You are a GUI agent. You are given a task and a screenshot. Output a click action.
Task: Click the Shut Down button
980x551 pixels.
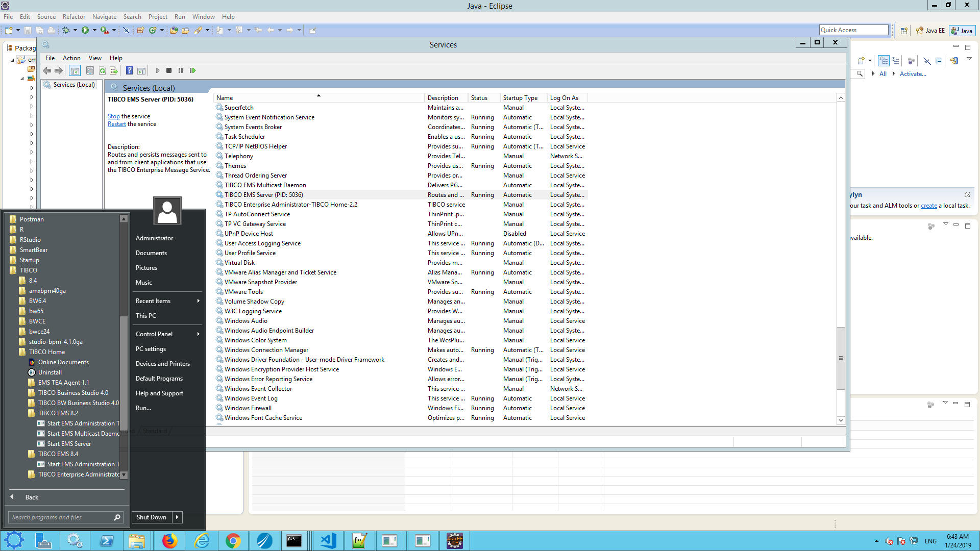(x=152, y=517)
